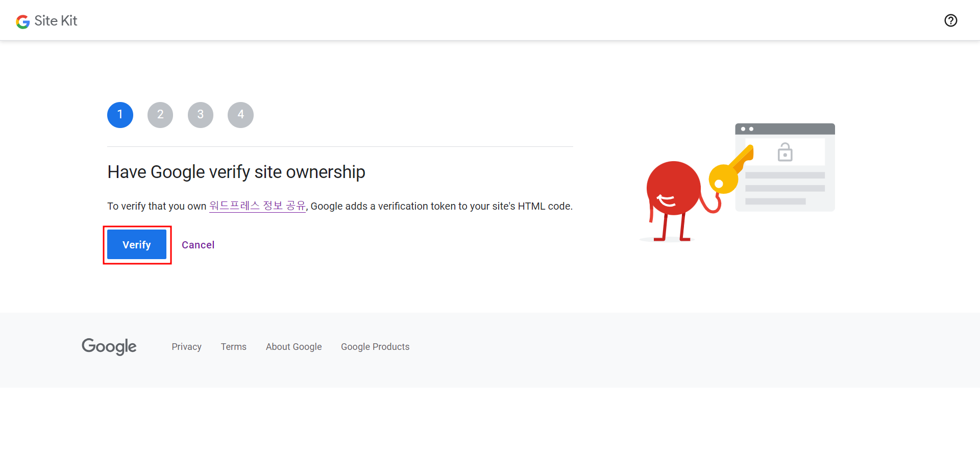
Task: Click the Google logo in footer
Action: (x=109, y=346)
